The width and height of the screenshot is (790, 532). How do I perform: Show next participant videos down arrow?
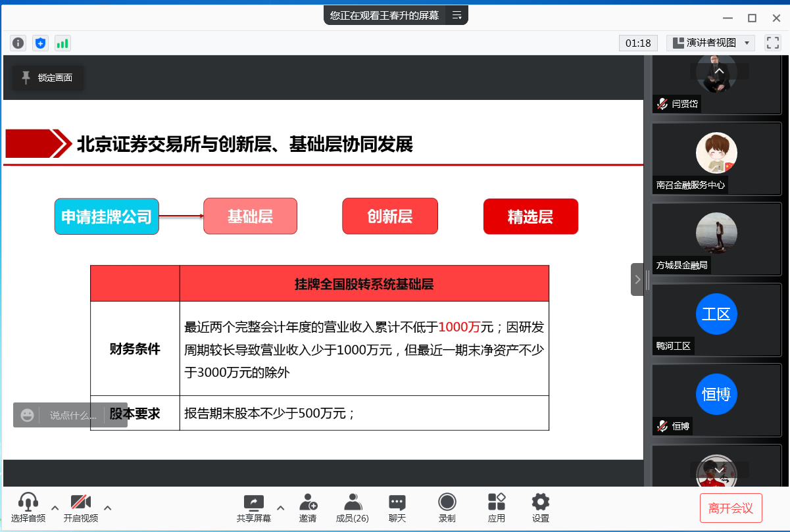click(720, 470)
